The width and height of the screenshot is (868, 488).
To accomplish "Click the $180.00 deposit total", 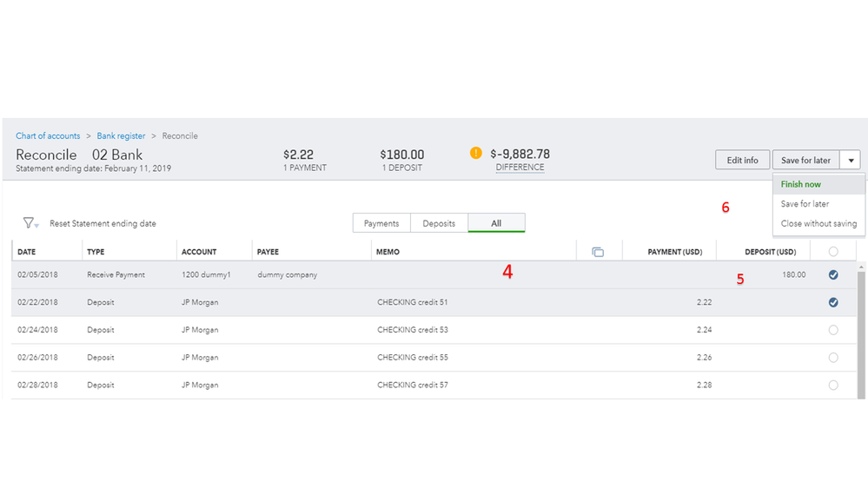I will coord(402,155).
